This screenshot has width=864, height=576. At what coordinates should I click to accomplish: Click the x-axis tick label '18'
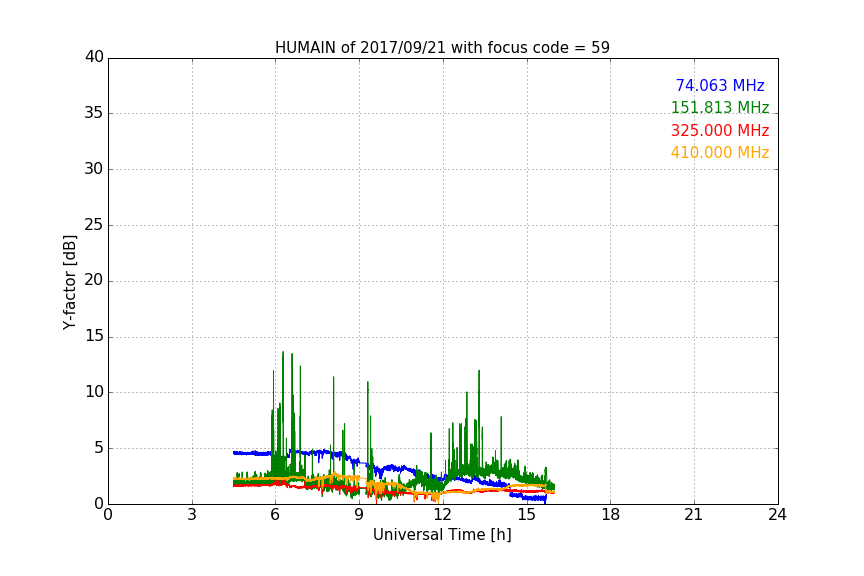tap(611, 515)
